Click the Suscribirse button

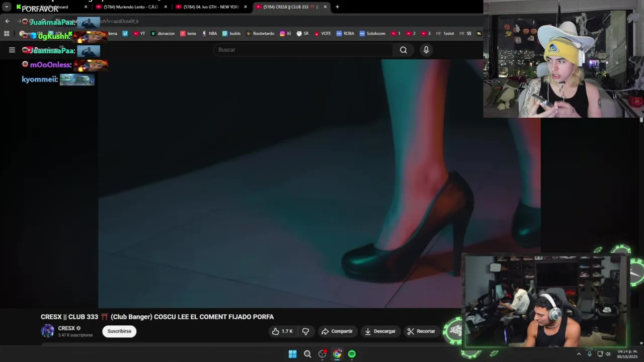119,331
